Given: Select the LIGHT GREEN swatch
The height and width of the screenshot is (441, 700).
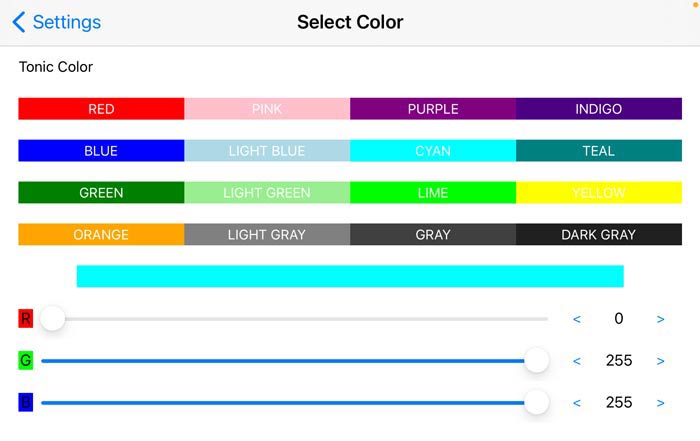Looking at the screenshot, I should (x=267, y=192).
